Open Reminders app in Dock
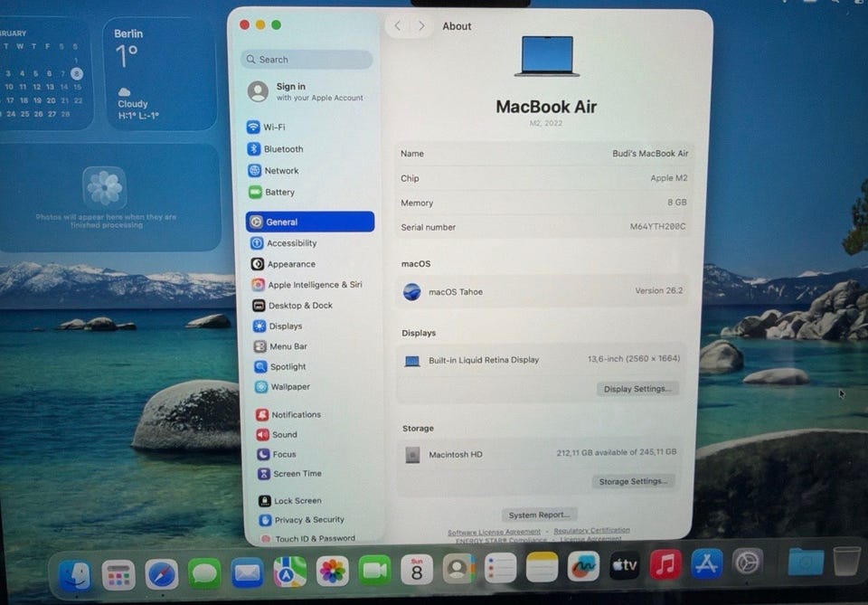 click(x=500, y=567)
